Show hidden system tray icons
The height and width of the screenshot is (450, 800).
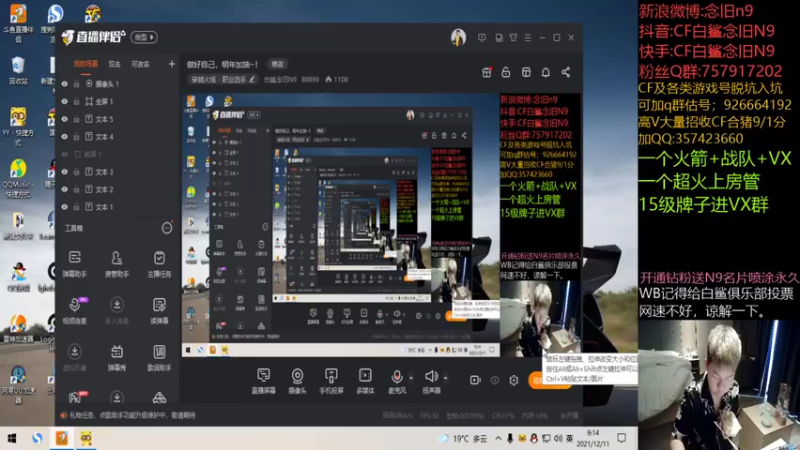tap(498, 438)
